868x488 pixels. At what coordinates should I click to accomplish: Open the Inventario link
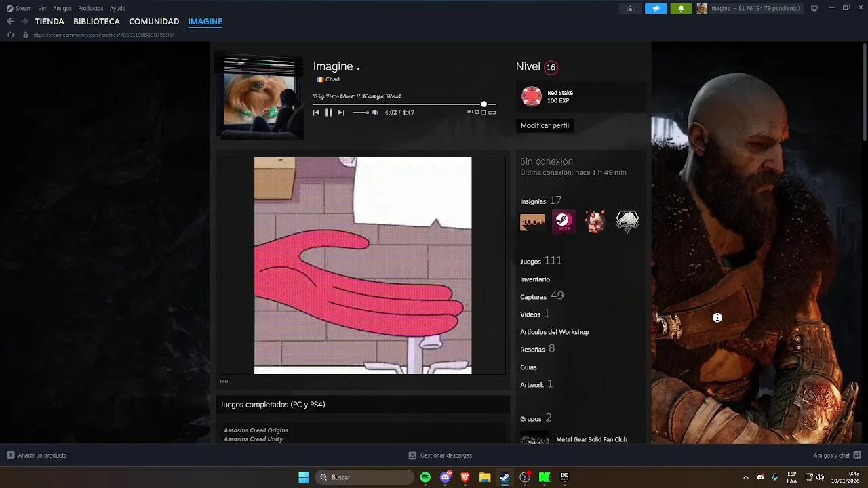click(535, 279)
